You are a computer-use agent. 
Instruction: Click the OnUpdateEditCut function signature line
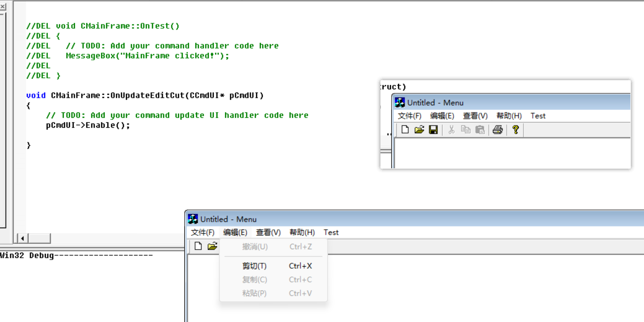(x=145, y=95)
